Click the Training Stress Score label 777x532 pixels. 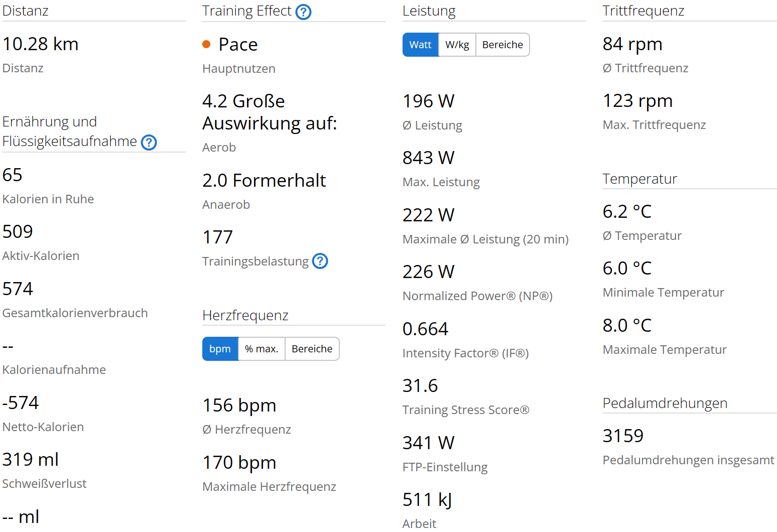pos(465,410)
